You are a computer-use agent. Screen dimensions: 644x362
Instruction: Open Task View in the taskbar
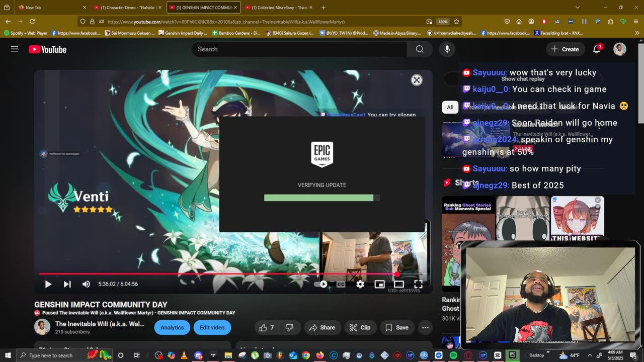(x=136, y=355)
